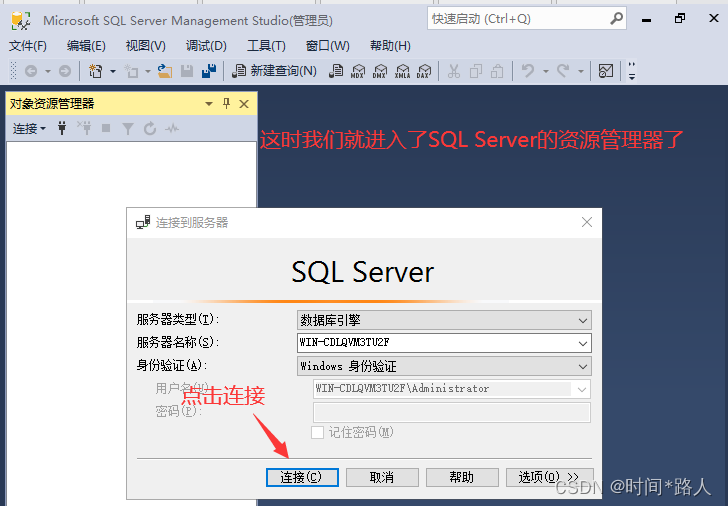
Task: Click the DMX query icon
Action: click(x=379, y=71)
